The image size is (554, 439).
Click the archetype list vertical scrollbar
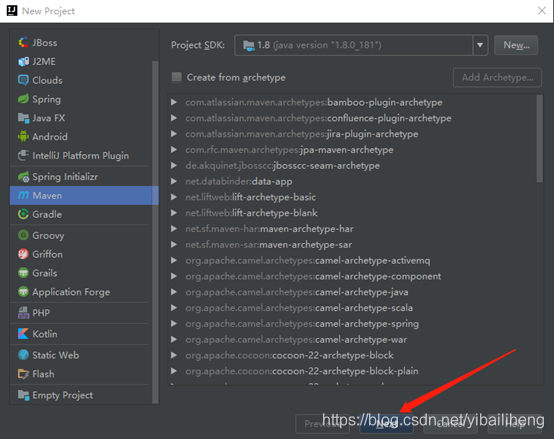(x=539, y=138)
